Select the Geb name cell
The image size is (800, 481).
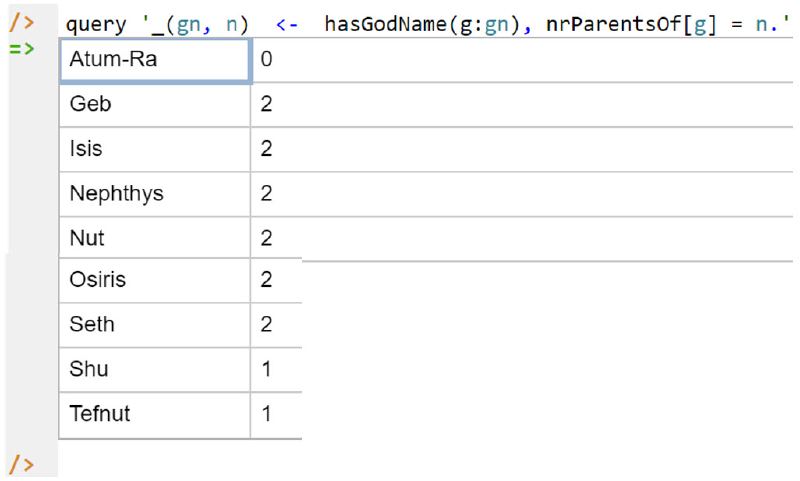pos(155,105)
